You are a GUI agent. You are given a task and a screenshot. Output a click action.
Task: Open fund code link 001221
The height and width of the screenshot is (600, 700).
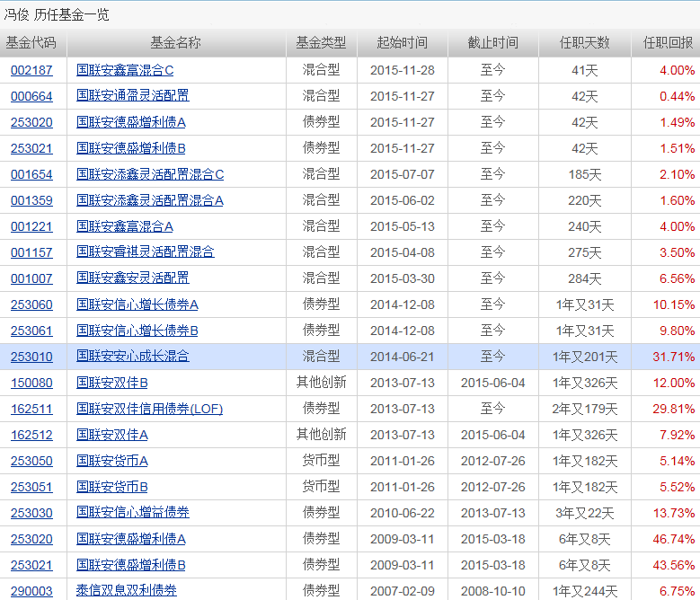click(31, 226)
